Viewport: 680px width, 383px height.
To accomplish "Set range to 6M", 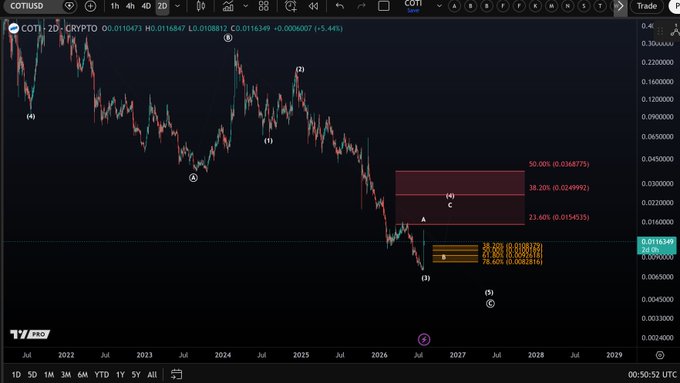I will [x=82, y=374].
